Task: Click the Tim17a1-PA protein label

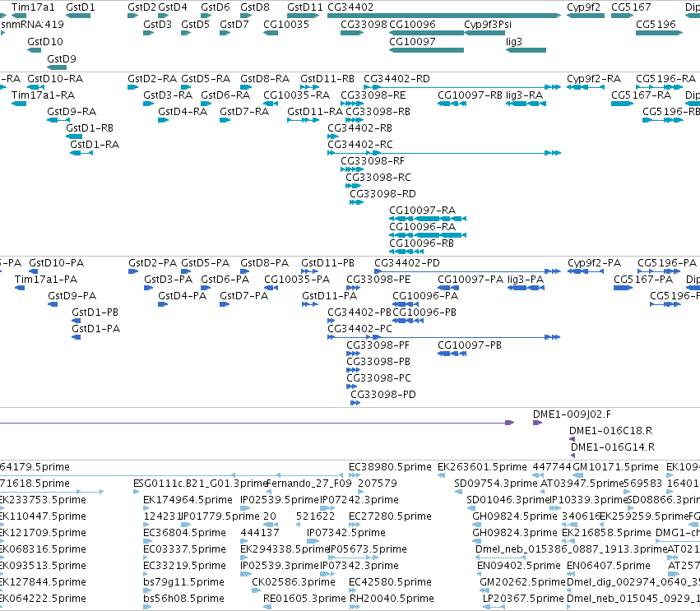Action: (x=46, y=280)
